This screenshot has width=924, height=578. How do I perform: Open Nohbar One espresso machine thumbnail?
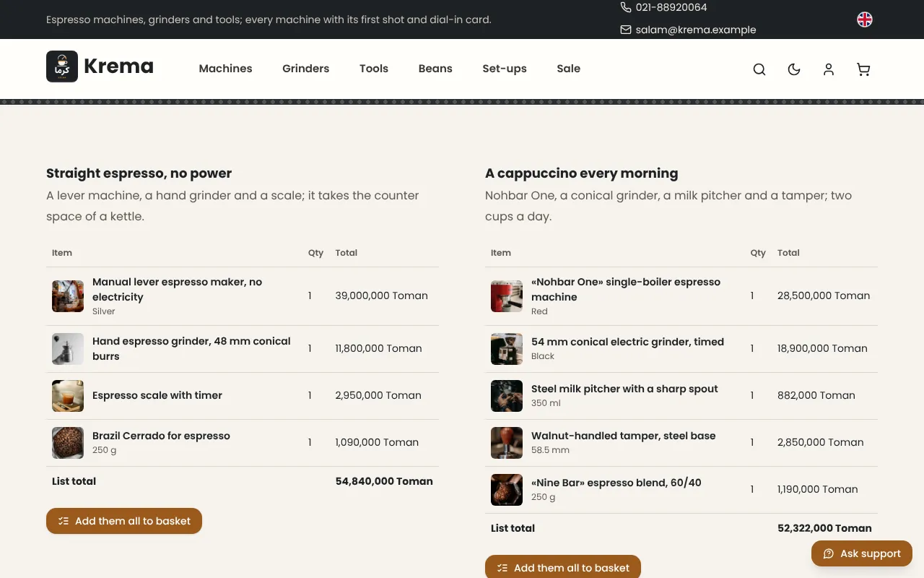click(x=507, y=296)
